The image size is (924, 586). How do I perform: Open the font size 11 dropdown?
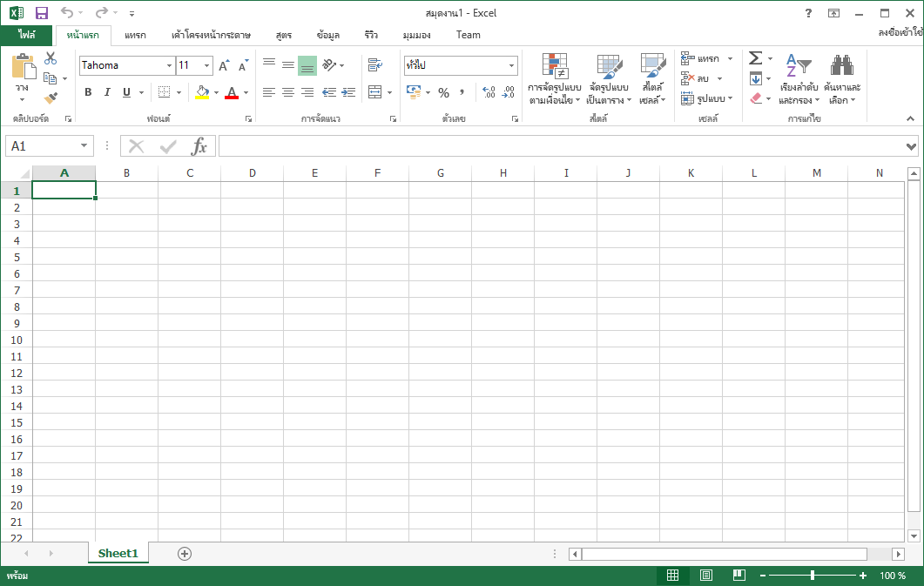point(207,65)
